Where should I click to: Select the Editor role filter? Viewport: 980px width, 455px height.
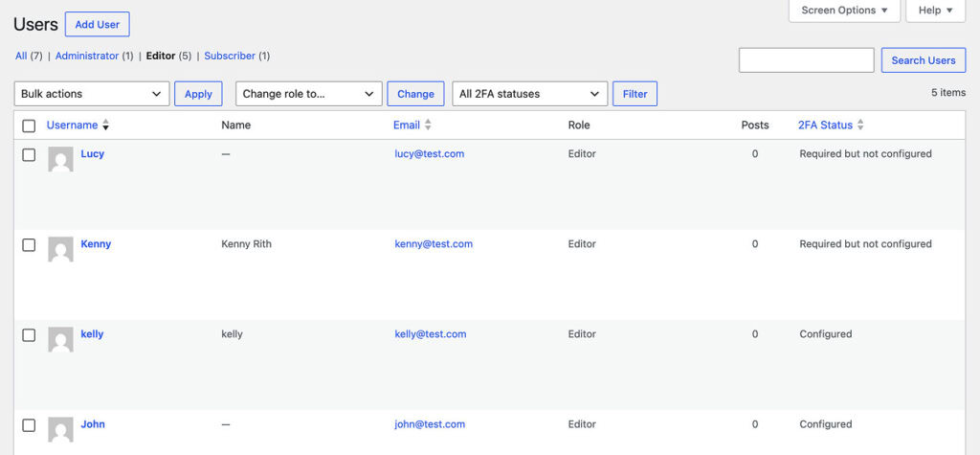(x=161, y=56)
